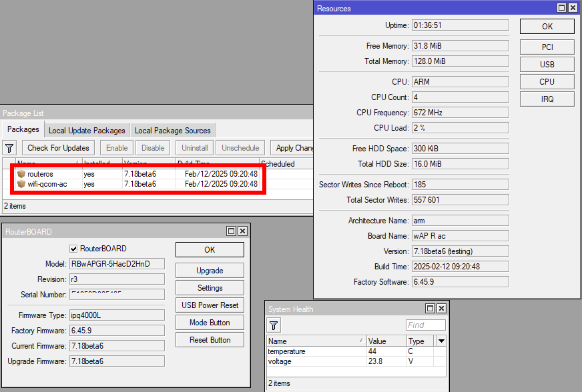The height and width of the screenshot is (392, 582).
Task: Click the Upgrade firmware button
Action: [210, 271]
